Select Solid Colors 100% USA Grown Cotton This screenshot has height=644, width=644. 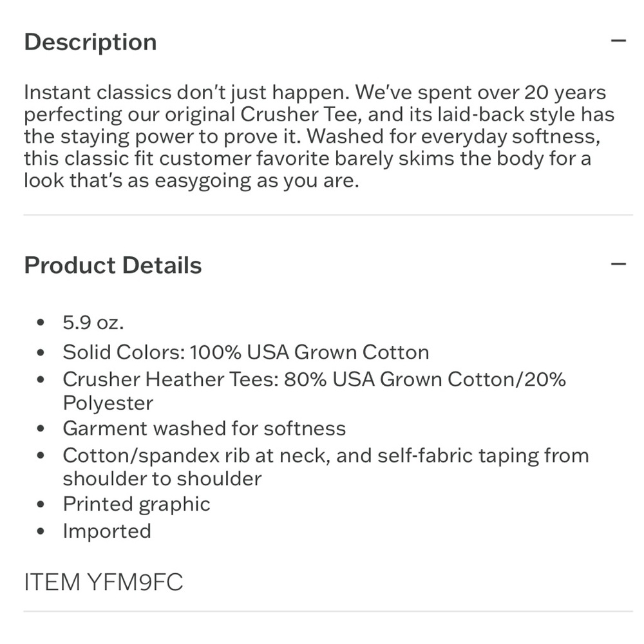[246, 352]
